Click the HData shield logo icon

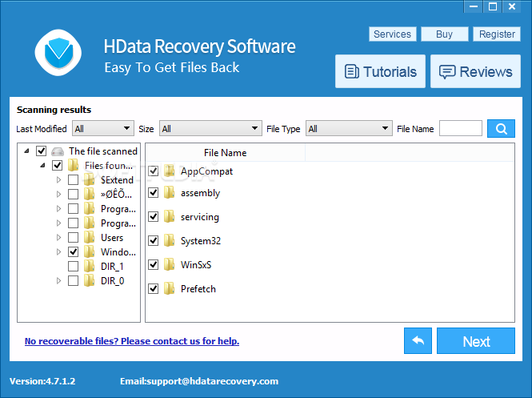pos(58,53)
